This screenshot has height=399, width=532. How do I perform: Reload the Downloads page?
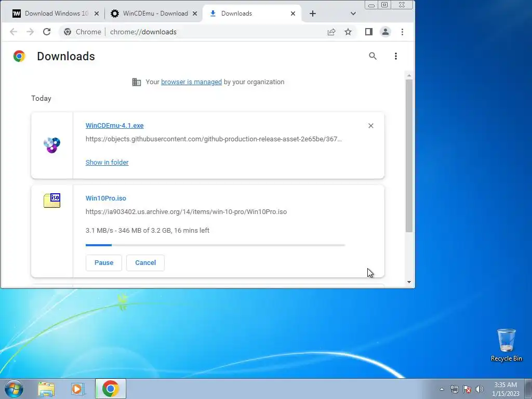click(x=47, y=32)
